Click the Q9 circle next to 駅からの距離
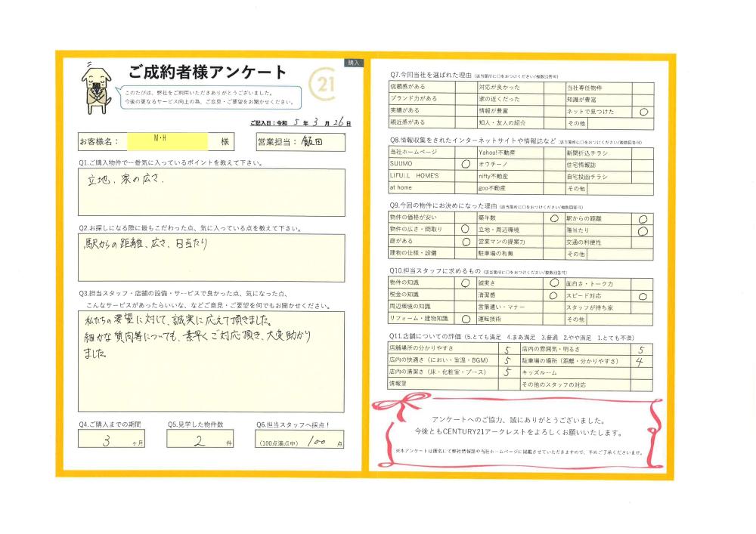The image size is (756, 534). tap(643, 220)
